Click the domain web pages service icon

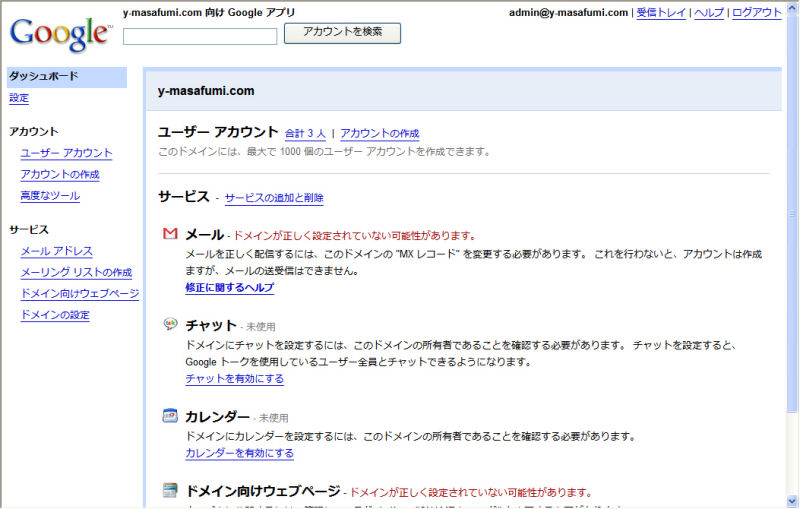pos(170,490)
